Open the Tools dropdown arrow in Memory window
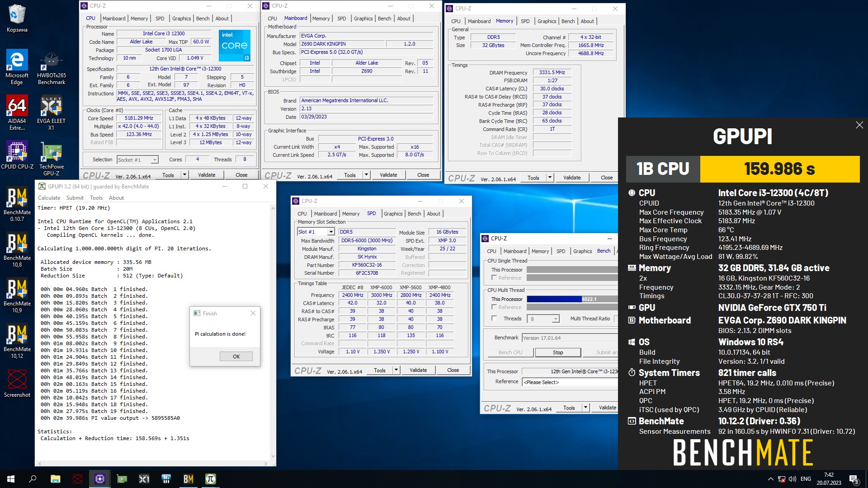 [x=550, y=178]
